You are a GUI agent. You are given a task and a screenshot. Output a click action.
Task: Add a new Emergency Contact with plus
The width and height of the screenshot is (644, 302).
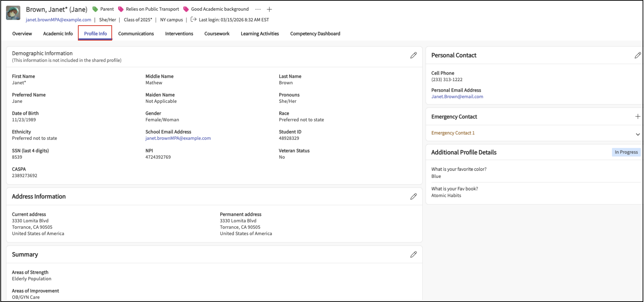click(637, 116)
